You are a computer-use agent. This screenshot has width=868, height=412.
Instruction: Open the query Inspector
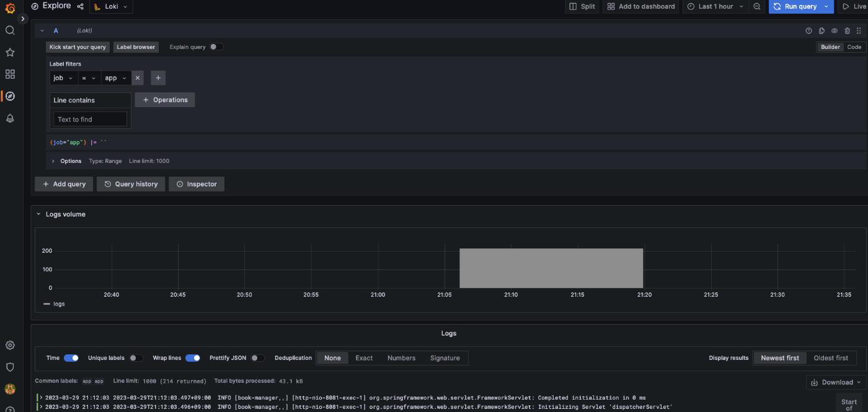[x=197, y=184]
